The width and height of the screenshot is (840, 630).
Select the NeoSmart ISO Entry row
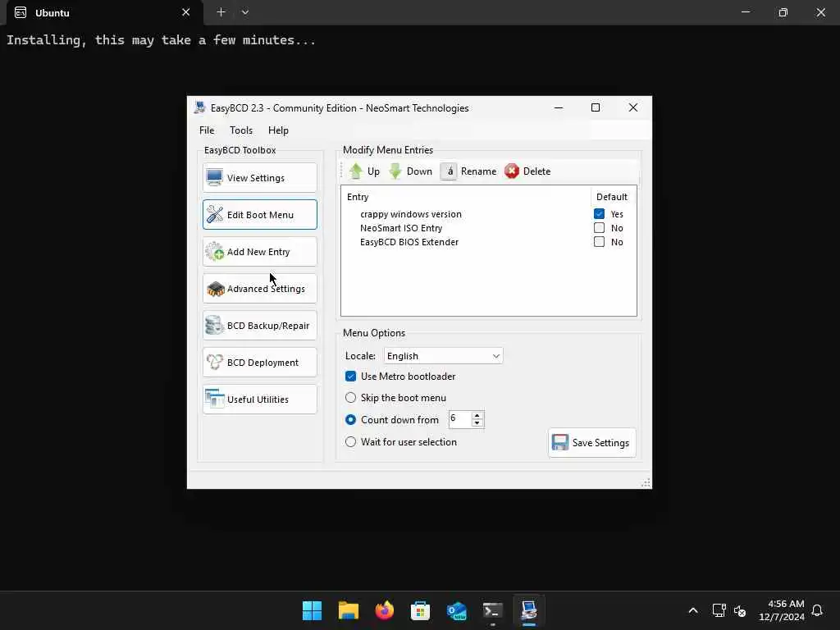click(401, 228)
